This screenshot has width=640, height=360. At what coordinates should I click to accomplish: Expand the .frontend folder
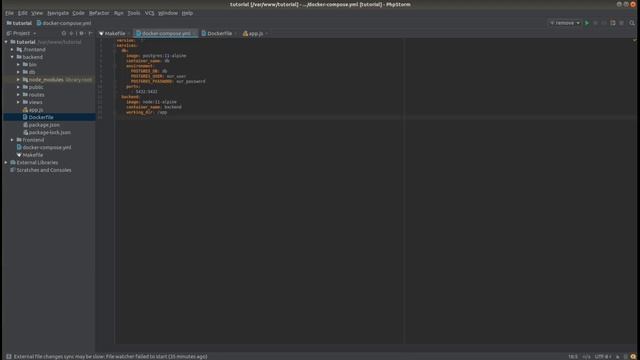[12, 49]
